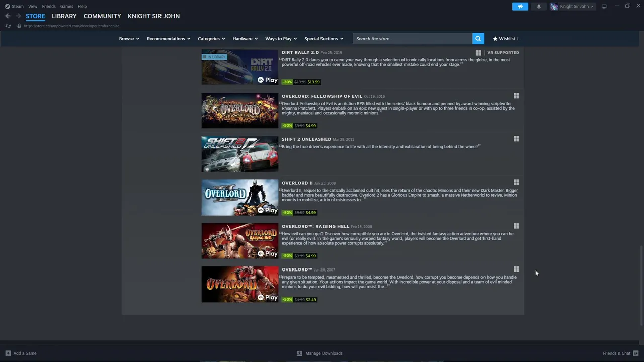The width and height of the screenshot is (644, 362).
Task: Click the plus icon beside Add a Game
Action: pos(8,353)
